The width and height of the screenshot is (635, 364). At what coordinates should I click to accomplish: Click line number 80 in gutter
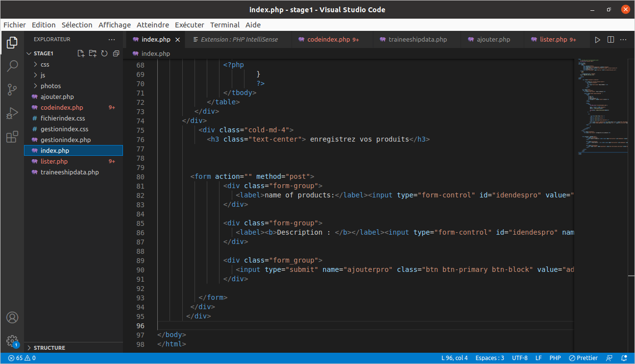[x=140, y=177]
